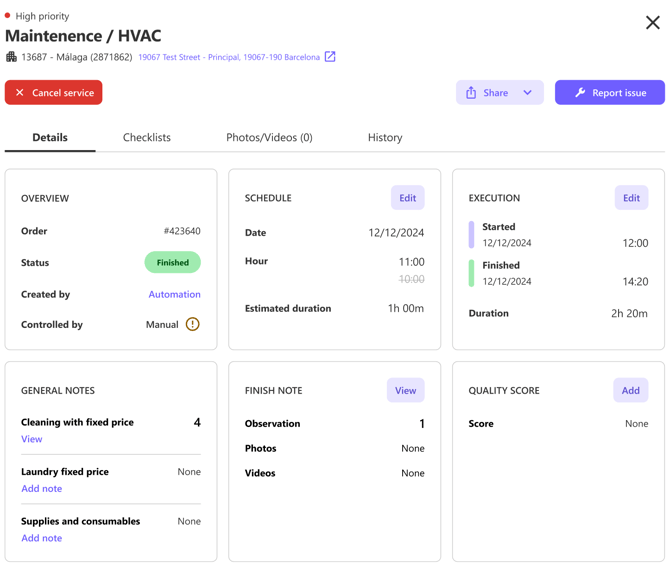Screen dimensions: 670x566
Task: Edit the Schedule section
Action: [x=407, y=198]
